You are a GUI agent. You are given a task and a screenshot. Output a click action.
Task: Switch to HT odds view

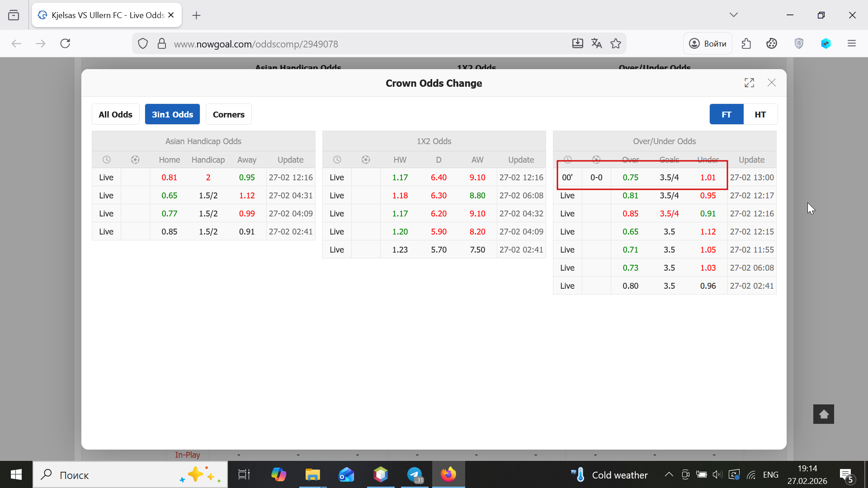tap(760, 114)
